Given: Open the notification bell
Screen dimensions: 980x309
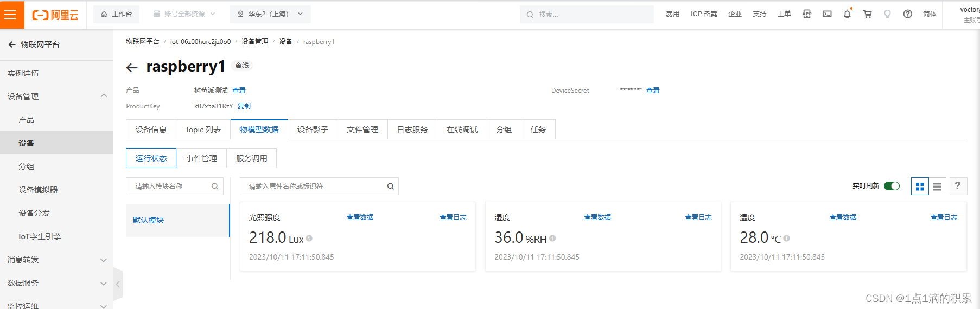Looking at the screenshot, I should (847, 14).
